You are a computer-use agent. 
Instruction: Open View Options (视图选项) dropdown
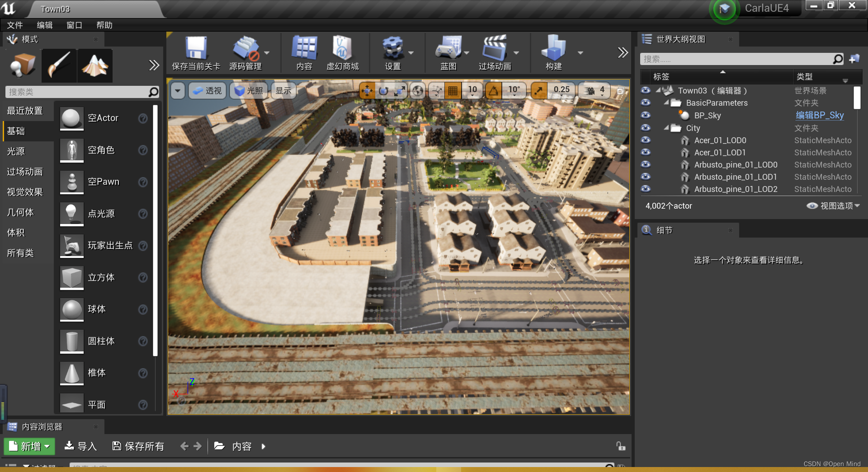click(833, 206)
